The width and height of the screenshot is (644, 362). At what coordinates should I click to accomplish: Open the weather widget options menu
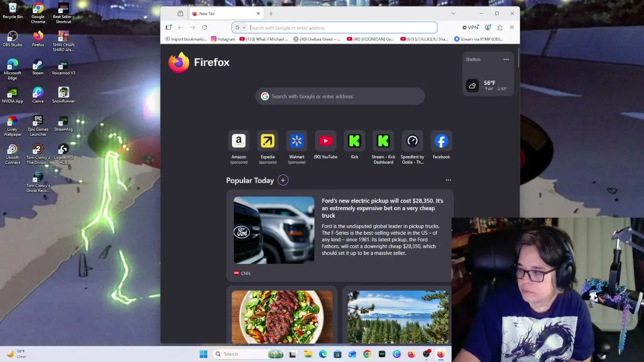(506, 59)
